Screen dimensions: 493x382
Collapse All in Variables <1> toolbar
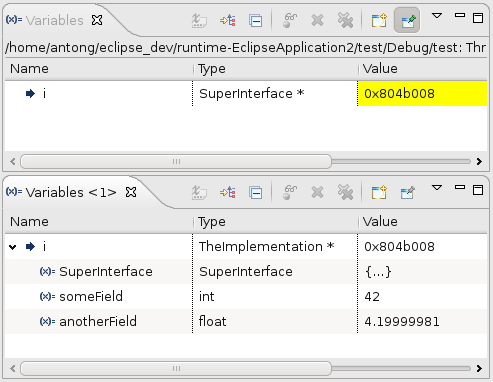[256, 193]
